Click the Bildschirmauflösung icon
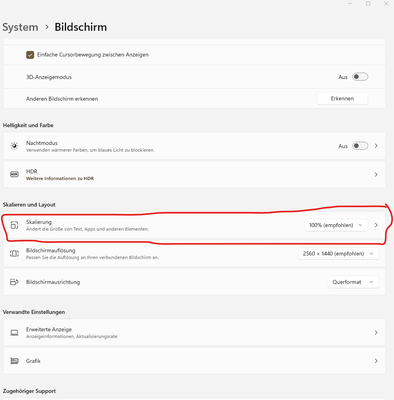 [14, 254]
